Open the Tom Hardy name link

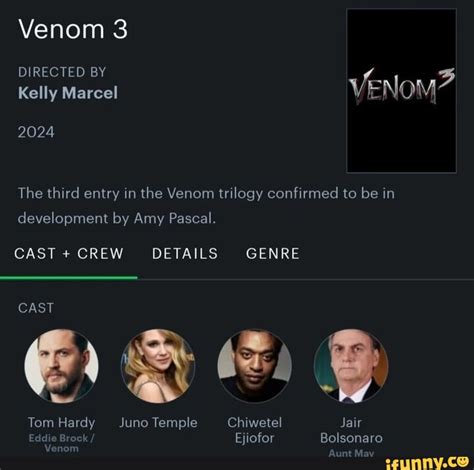pyautogui.click(x=61, y=423)
